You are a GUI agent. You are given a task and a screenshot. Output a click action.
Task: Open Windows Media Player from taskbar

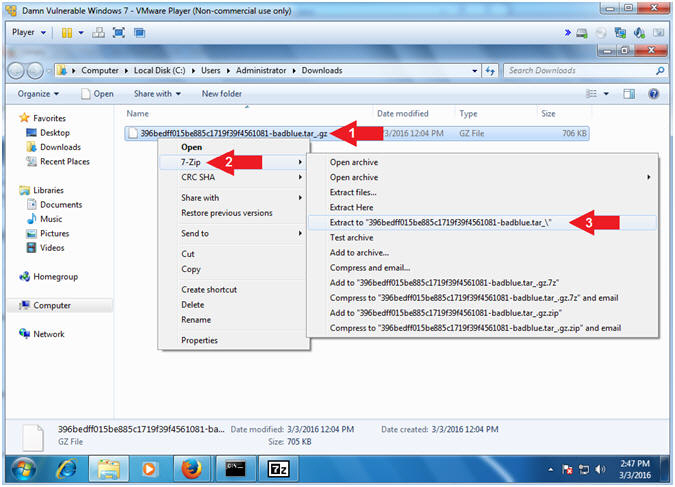pos(149,469)
